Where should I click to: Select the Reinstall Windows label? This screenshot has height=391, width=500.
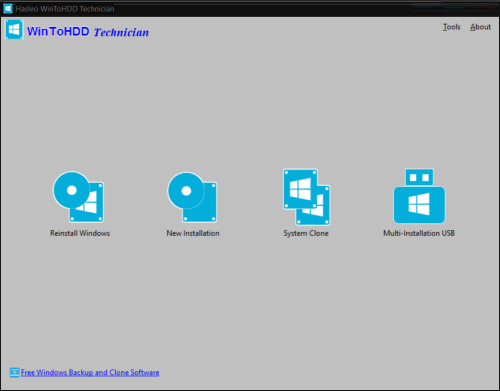pos(80,233)
